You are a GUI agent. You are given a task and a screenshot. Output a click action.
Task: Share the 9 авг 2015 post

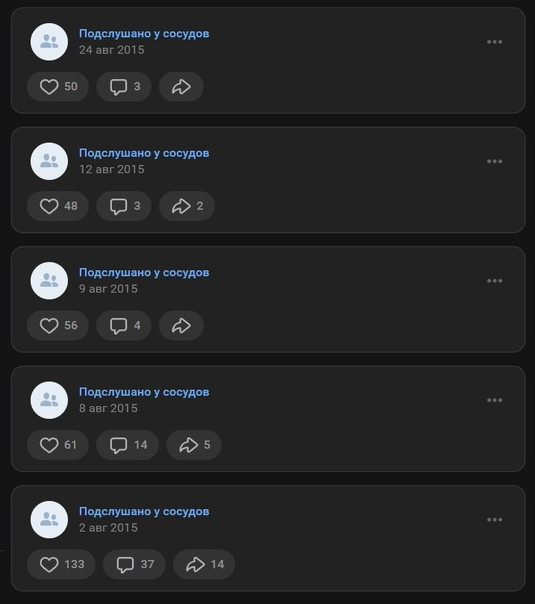pos(181,325)
